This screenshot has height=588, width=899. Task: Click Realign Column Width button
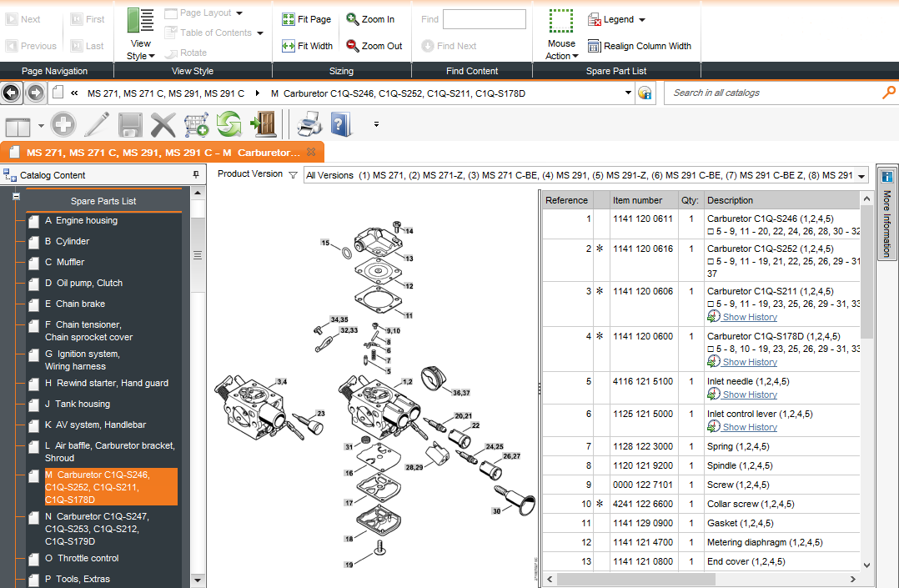(640, 46)
